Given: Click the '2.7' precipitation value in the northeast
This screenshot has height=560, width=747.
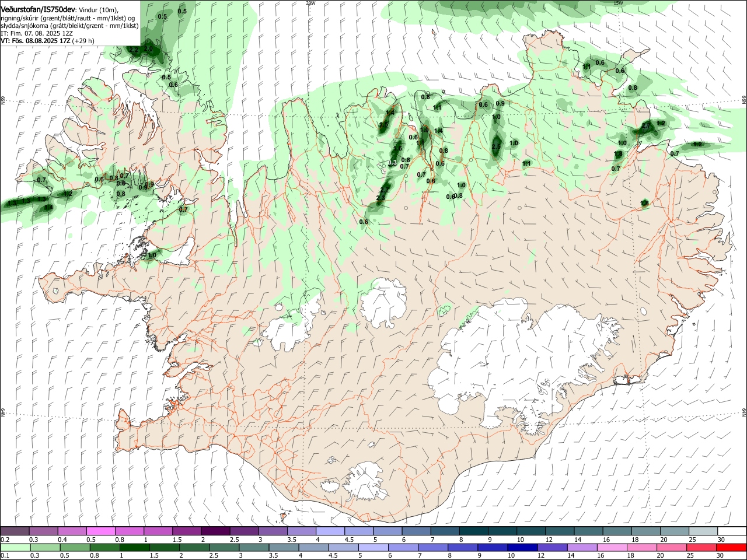Looking at the screenshot, I should coord(645,125).
